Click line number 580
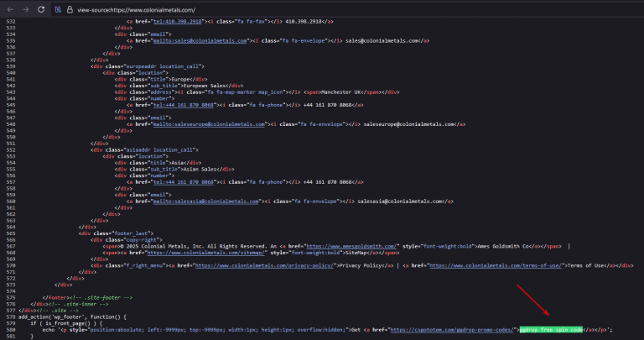This screenshot has width=644, height=340. [x=11, y=330]
